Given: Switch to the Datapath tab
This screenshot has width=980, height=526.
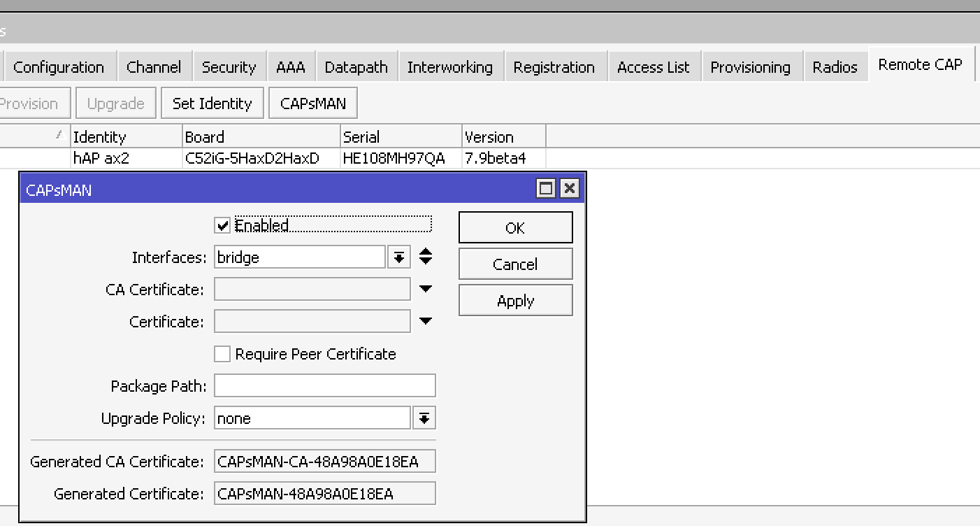Looking at the screenshot, I should [x=356, y=67].
